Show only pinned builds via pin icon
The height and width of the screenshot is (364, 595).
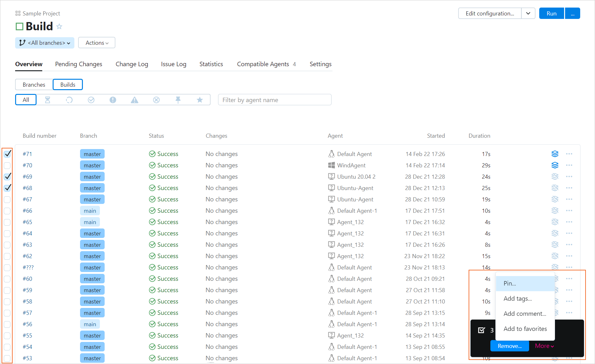coord(178,100)
